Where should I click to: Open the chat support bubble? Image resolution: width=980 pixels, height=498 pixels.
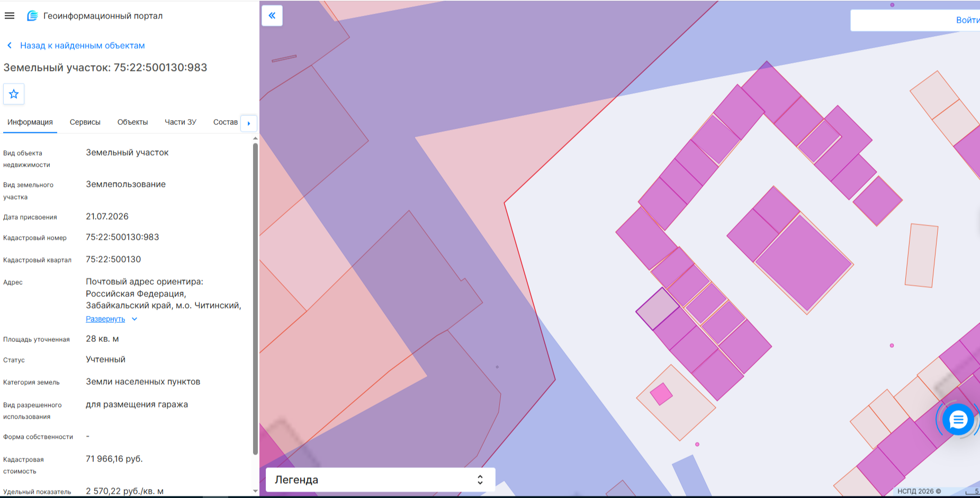[958, 420]
